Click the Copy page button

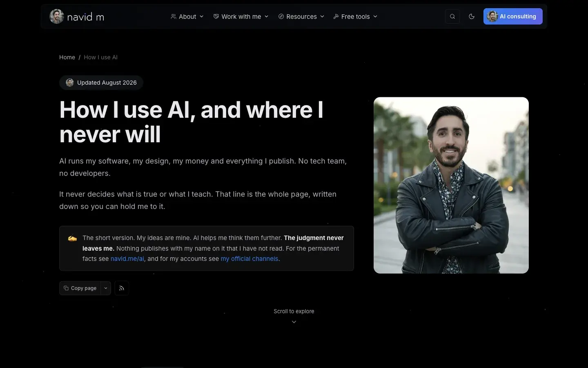(x=80, y=288)
